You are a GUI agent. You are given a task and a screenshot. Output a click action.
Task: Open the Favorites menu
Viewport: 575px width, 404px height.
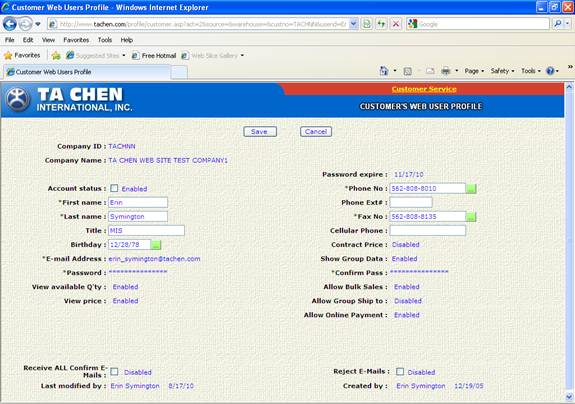[x=76, y=40]
